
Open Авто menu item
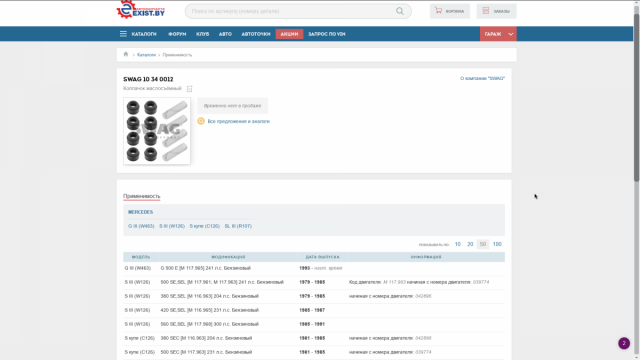[225, 34]
